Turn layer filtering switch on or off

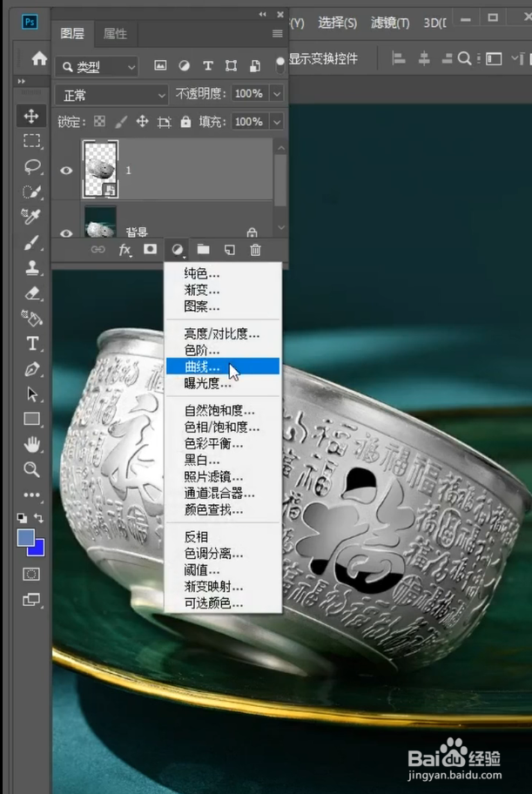279,65
